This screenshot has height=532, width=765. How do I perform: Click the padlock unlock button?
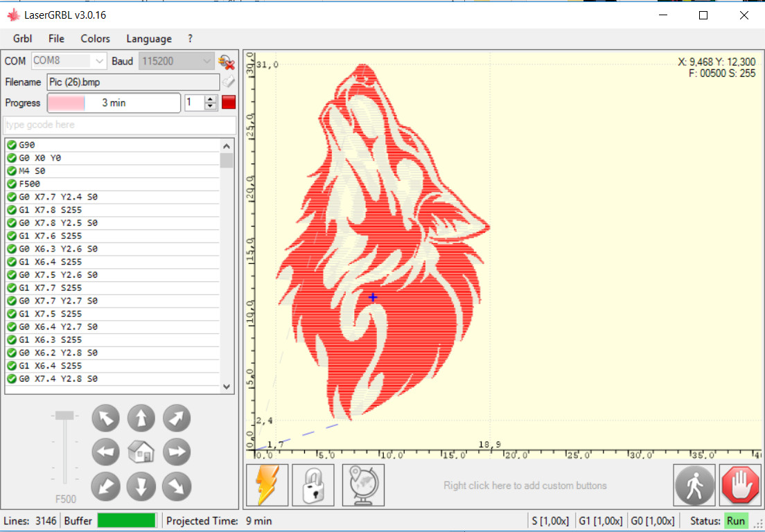[313, 485]
